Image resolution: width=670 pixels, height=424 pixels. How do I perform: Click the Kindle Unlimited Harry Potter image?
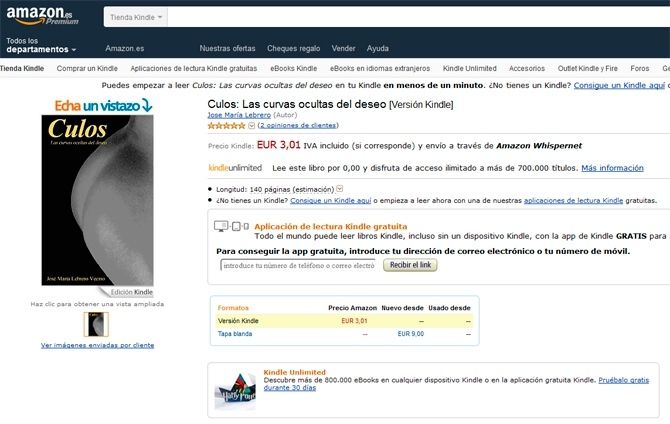pyautogui.click(x=235, y=391)
